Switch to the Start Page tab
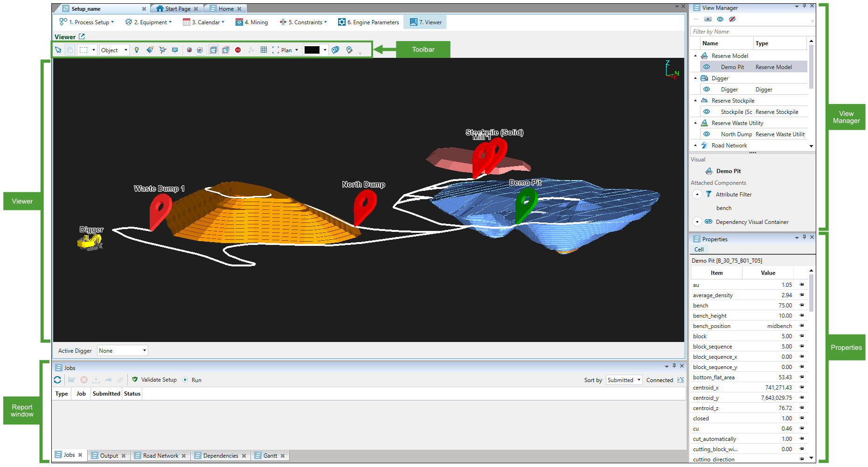This screenshot has width=868, height=467. pyautogui.click(x=177, y=9)
